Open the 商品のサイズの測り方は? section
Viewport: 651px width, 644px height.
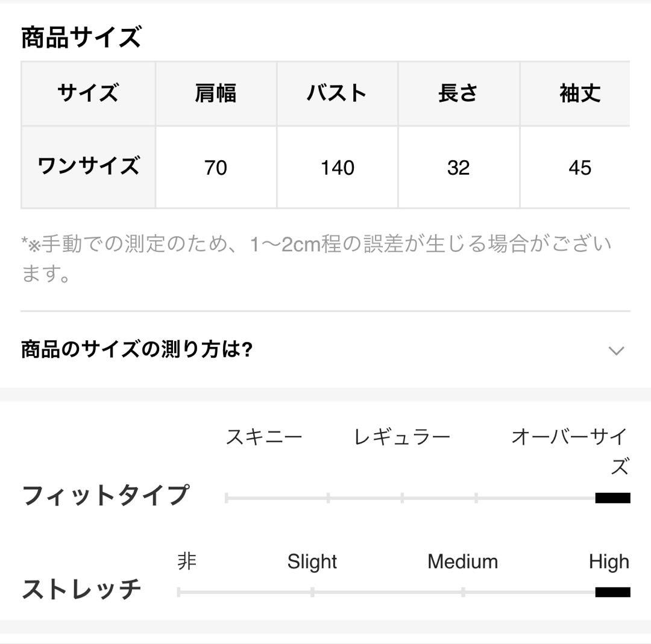click(137, 349)
